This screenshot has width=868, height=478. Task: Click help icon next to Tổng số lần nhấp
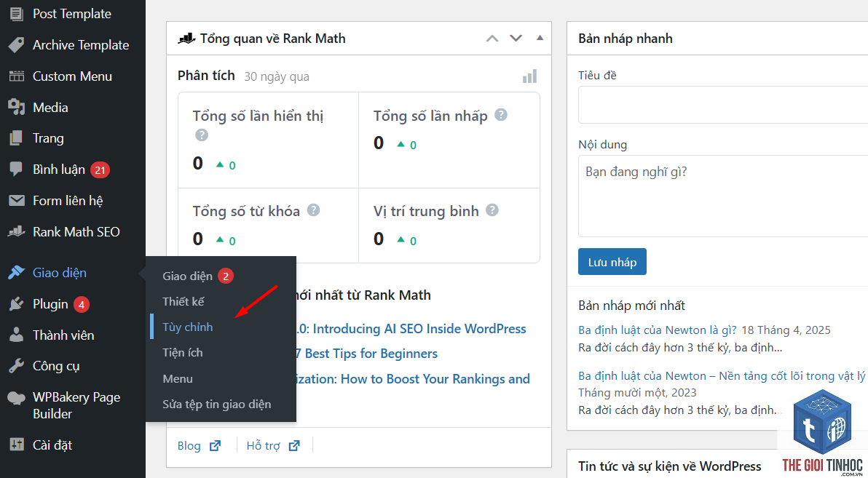pos(500,115)
